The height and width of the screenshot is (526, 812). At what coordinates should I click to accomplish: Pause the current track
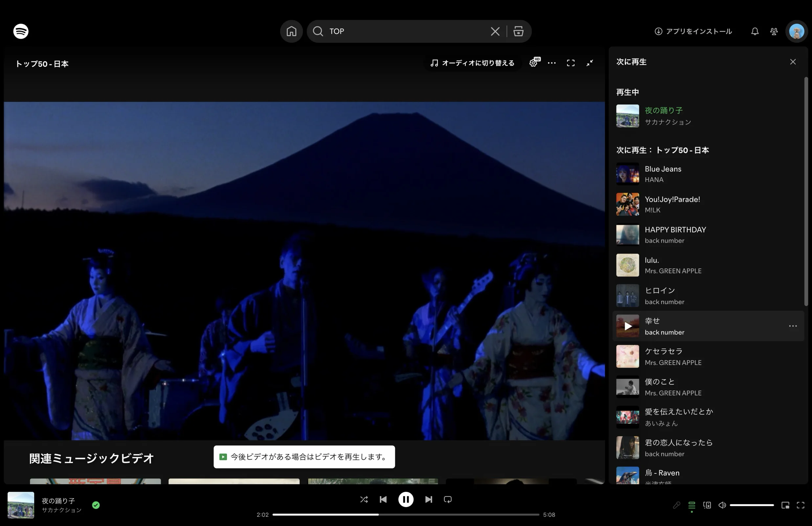406,499
